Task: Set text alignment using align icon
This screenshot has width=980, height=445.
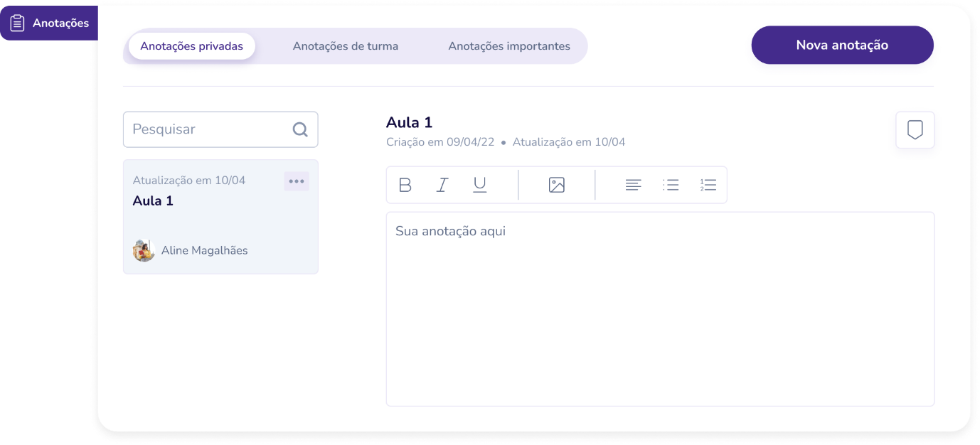Action: [633, 185]
